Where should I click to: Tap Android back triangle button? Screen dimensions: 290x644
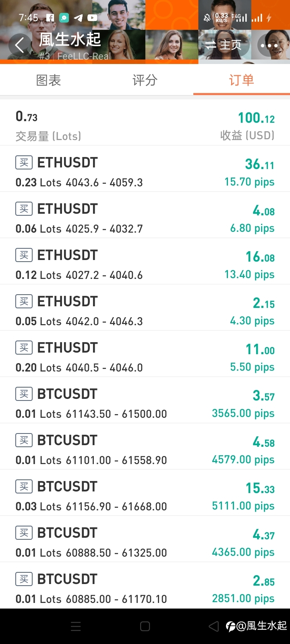(x=214, y=626)
